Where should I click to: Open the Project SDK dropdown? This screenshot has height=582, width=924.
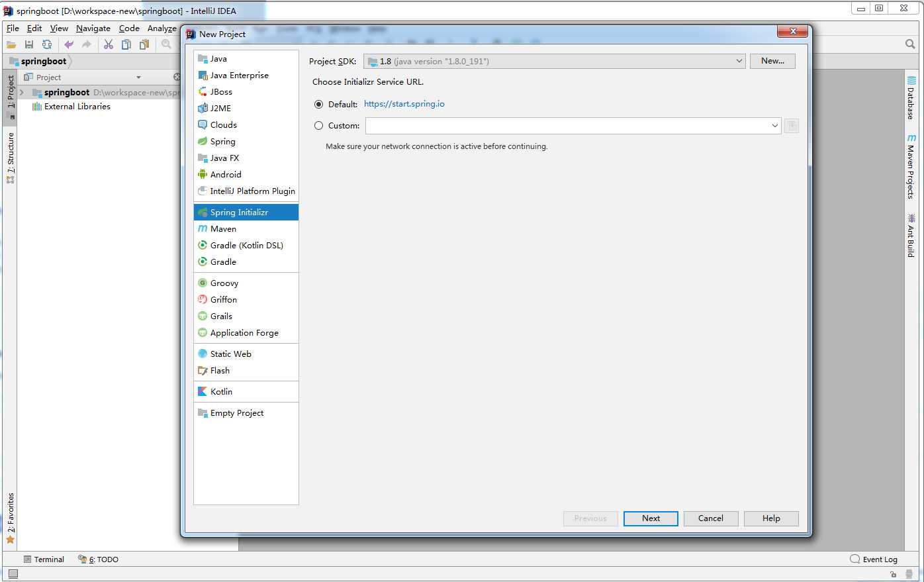(554, 62)
